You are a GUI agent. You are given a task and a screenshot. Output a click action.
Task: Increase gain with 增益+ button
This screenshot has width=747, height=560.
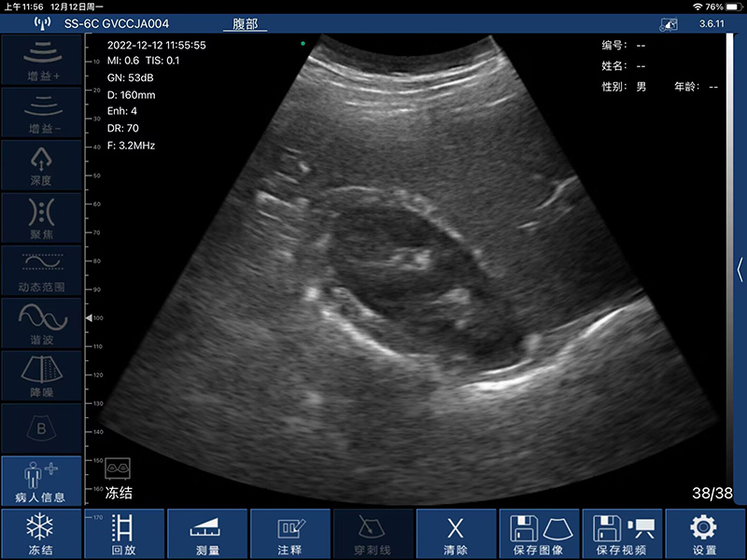[x=41, y=60]
